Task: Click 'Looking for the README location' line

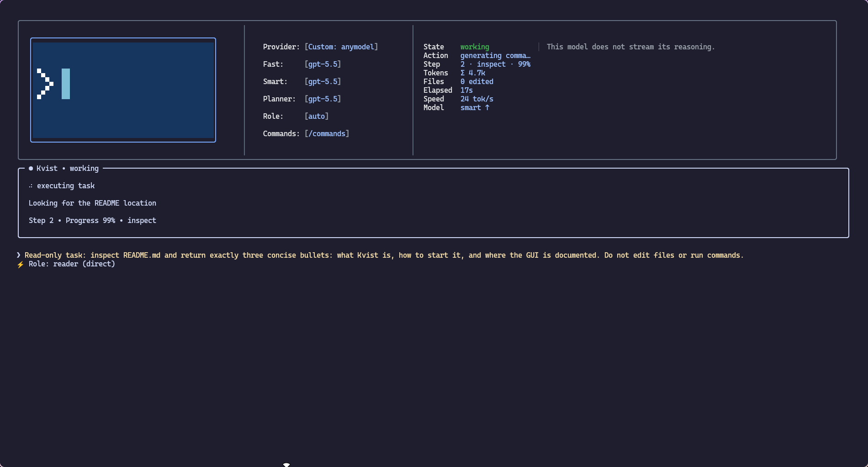Action: (x=92, y=203)
